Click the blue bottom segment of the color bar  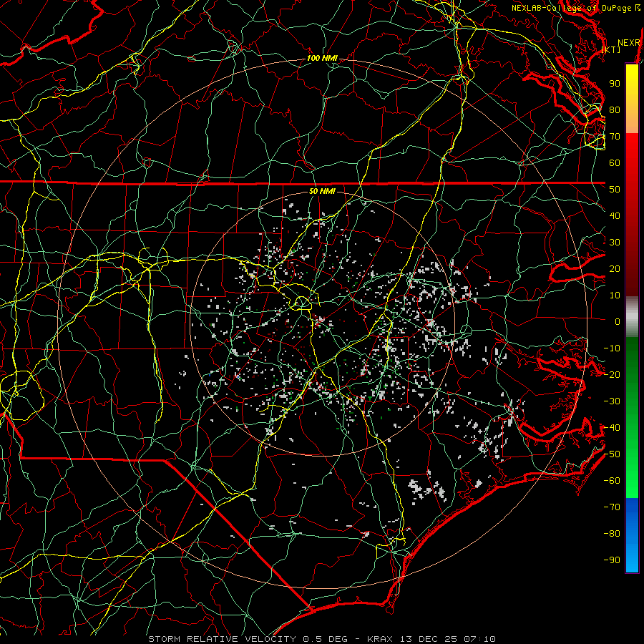pos(632,535)
